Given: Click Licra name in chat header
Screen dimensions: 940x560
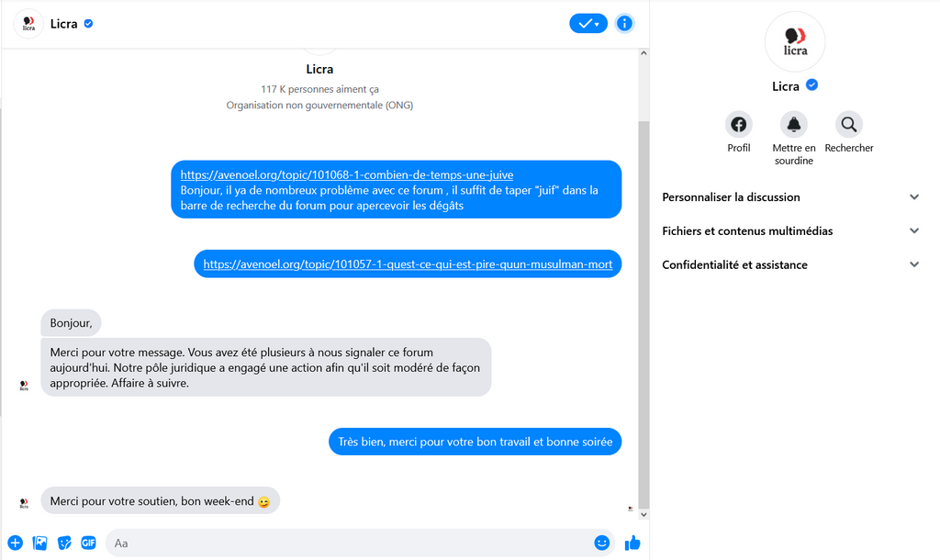Looking at the screenshot, I should tap(63, 24).
